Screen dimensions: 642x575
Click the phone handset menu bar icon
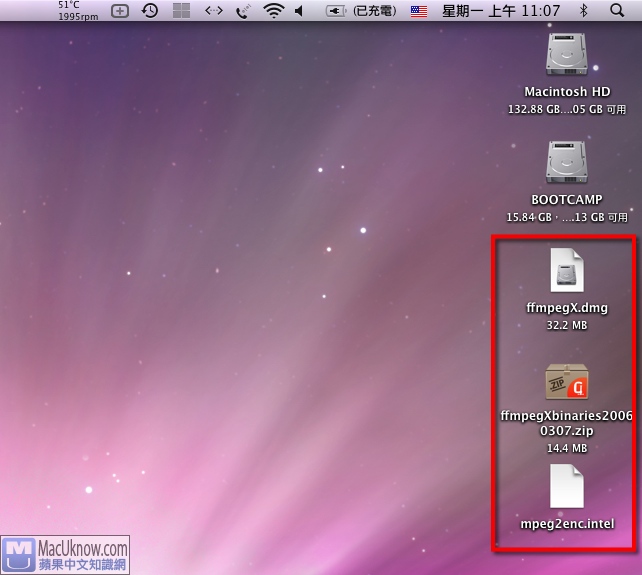pos(243,11)
